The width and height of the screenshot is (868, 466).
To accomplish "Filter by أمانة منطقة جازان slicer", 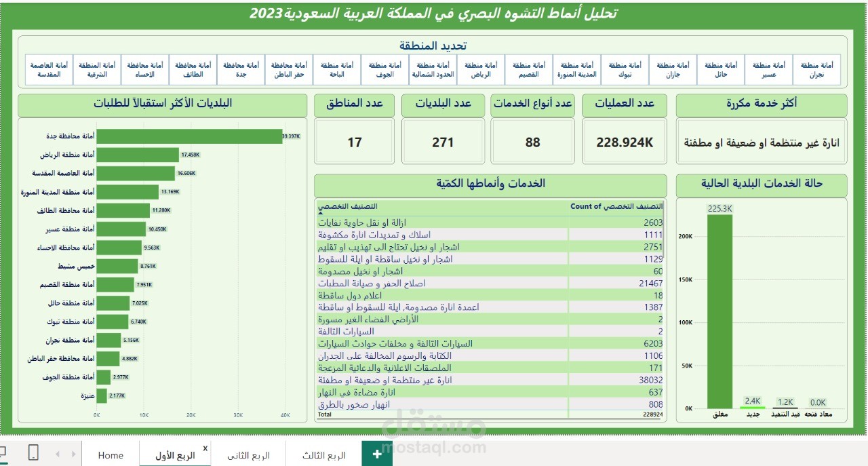I will (x=673, y=70).
